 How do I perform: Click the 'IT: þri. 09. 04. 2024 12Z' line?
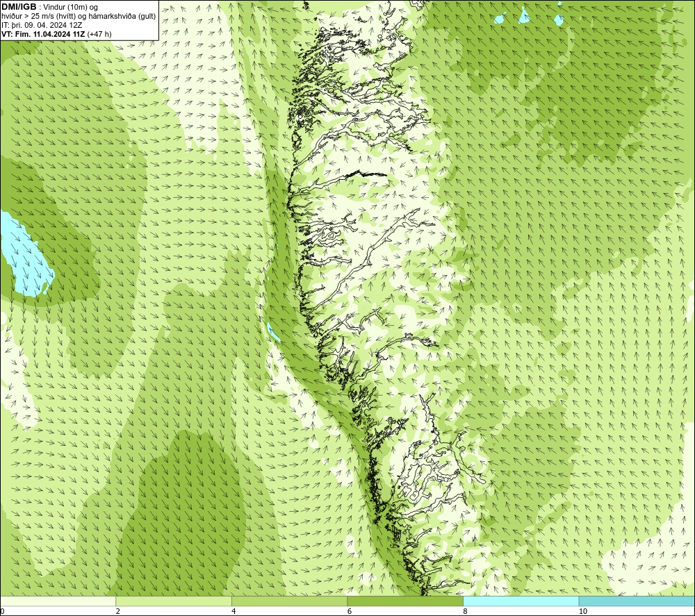pyautogui.click(x=42, y=25)
